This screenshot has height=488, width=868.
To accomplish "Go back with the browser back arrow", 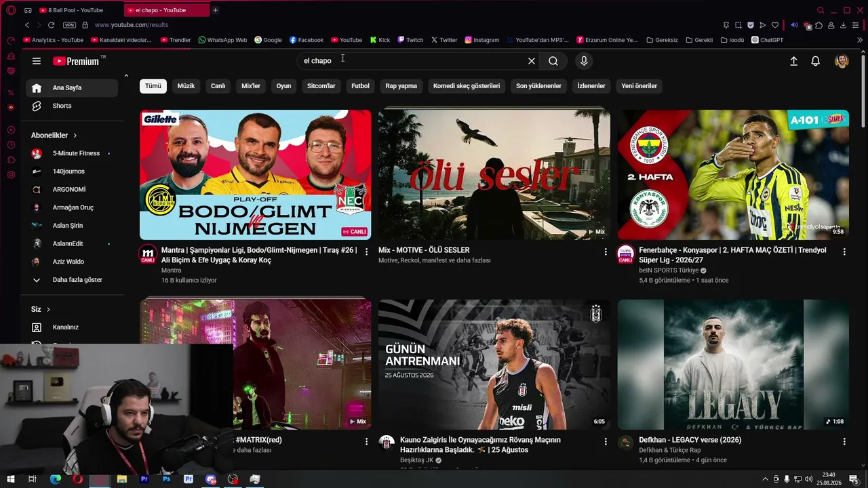I will click(x=27, y=25).
